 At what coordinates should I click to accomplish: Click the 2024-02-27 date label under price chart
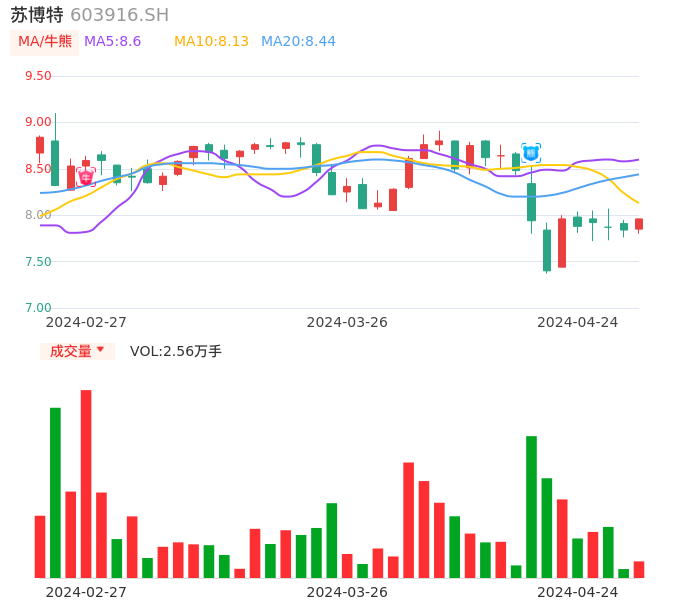pos(86,322)
